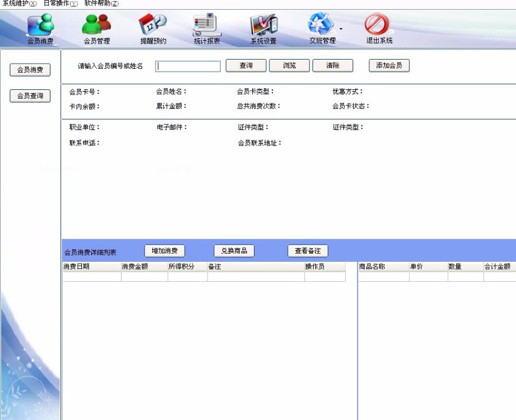Click the 会员消费详细列表 heading
This screenshot has height=420, width=516.
[90, 252]
